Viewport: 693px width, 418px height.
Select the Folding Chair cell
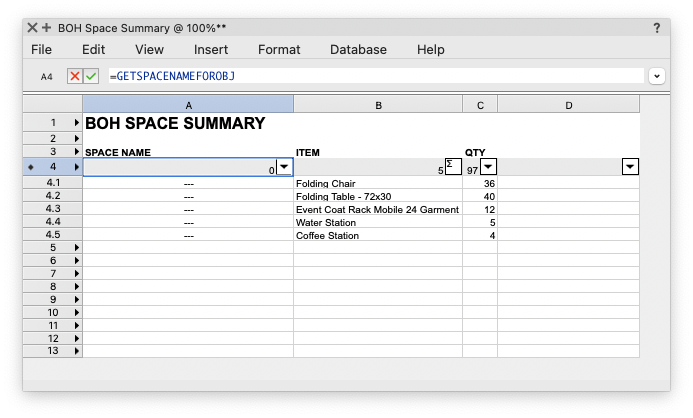378,184
